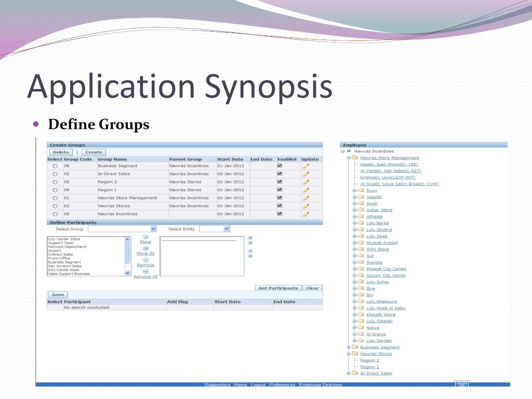Click the Get Participants button
The height and width of the screenshot is (399, 532).
278,288
